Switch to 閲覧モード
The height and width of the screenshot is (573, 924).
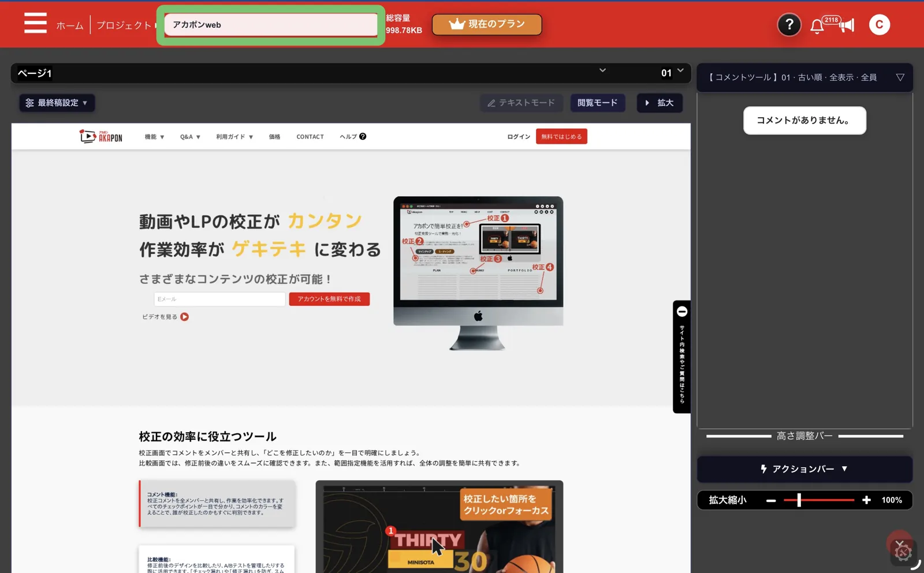click(598, 103)
